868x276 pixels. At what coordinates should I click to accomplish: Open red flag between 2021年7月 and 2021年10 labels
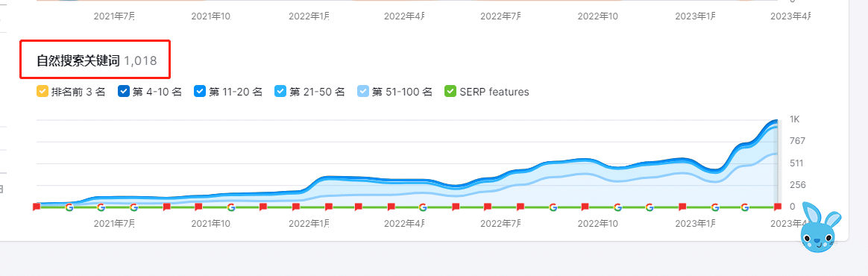click(x=166, y=207)
